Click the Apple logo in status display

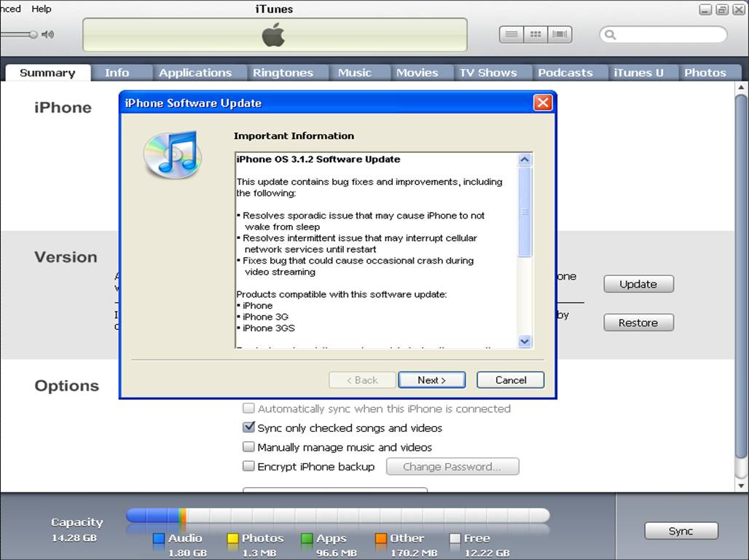[274, 35]
